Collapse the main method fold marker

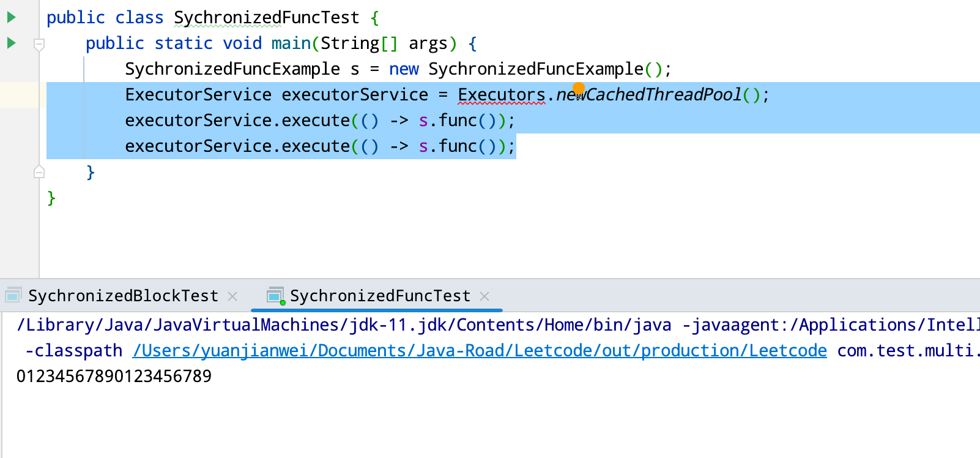[x=39, y=45]
